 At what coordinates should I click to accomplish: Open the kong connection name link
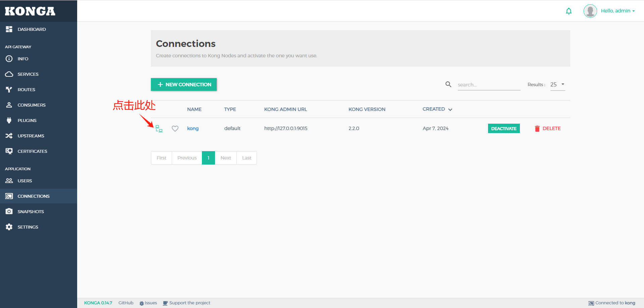coord(193,128)
